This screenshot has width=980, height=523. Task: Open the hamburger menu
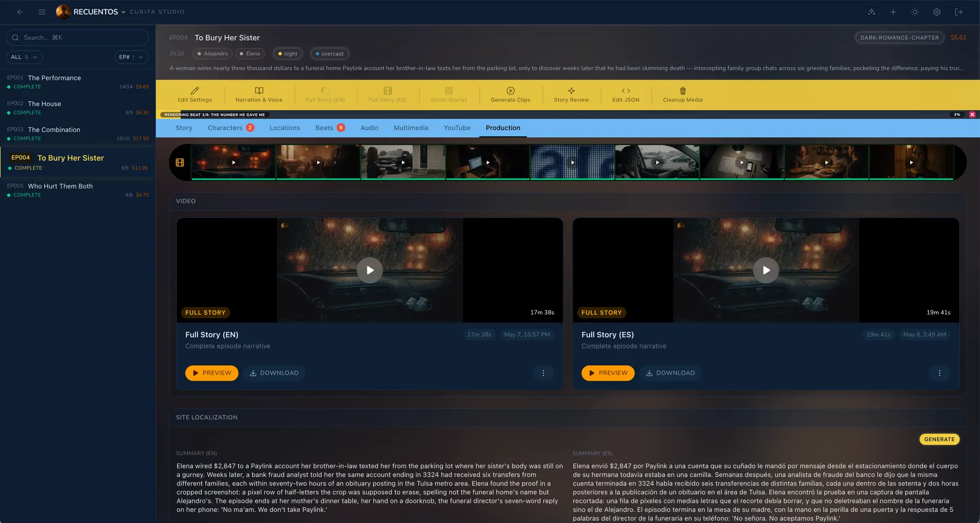pyautogui.click(x=42, y=11)
